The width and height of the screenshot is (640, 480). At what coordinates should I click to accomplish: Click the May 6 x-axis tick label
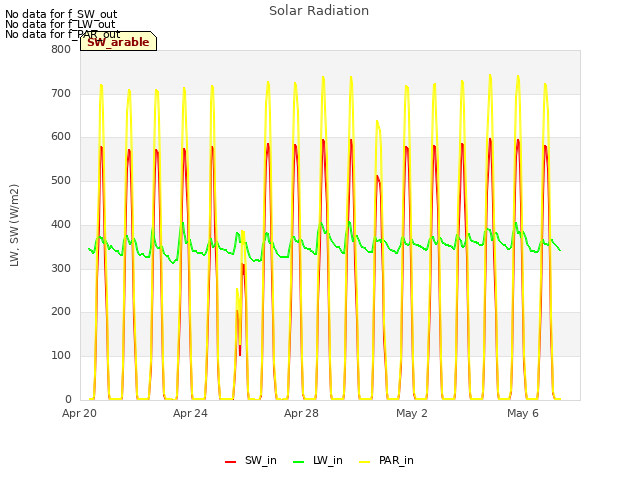pyautogui.click(x=523, y=413)
